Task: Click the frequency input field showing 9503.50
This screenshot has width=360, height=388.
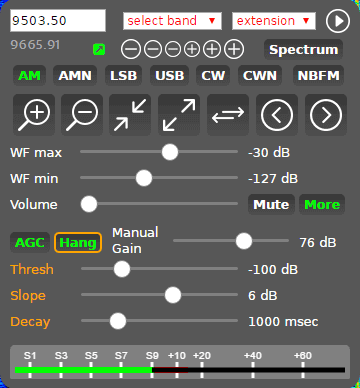Action: point(58,21)
